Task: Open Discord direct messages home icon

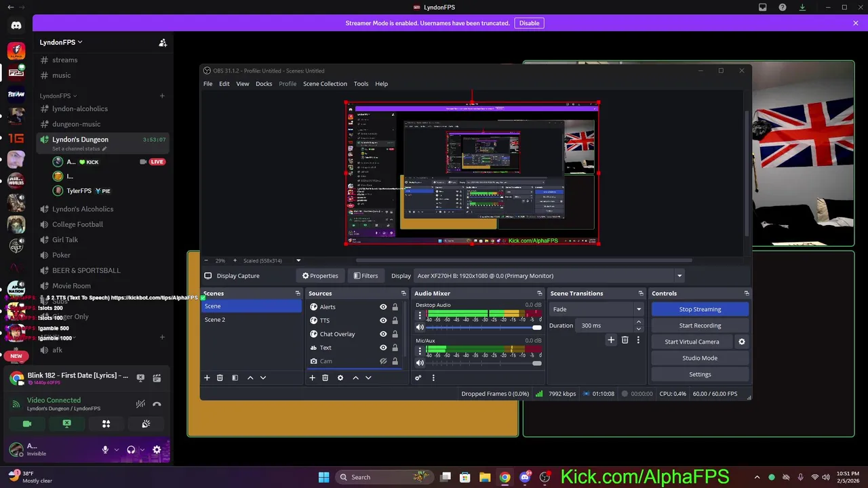Action: click(x=16, y=25)
